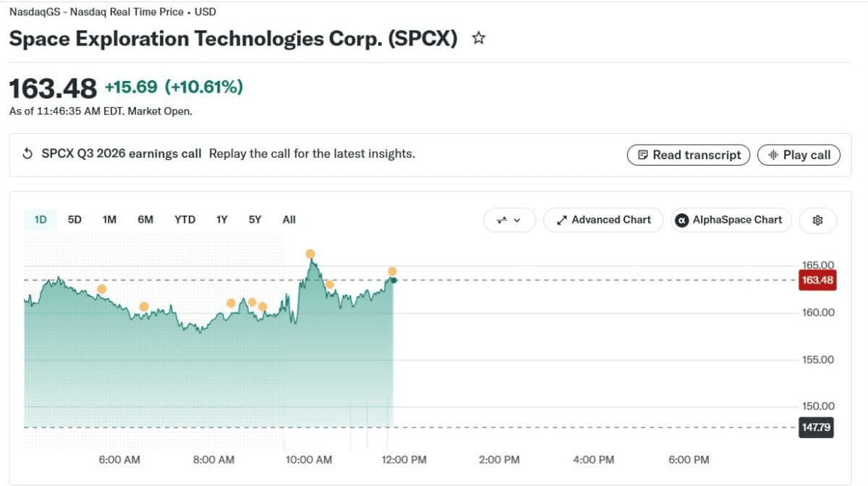
Task: Click the leftmost orange event marker on chart
Action: click(102, 289)
